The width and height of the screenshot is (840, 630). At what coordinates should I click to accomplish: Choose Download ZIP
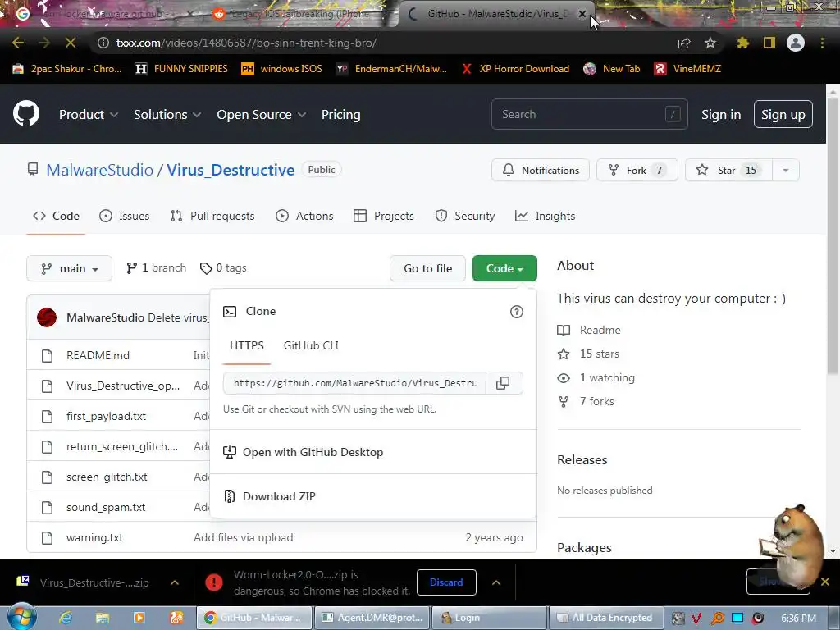coord(279,496)
